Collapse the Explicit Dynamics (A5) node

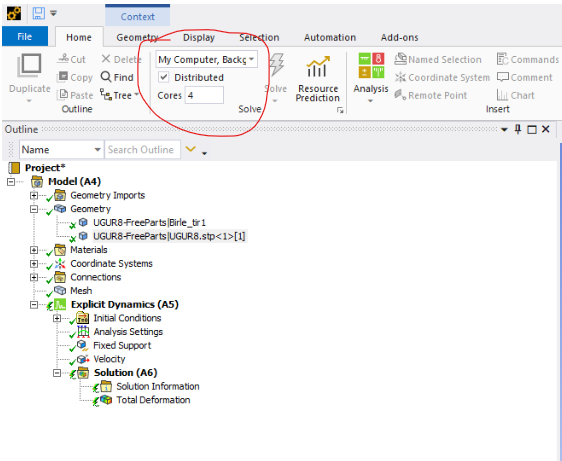[x=34, y=305]
